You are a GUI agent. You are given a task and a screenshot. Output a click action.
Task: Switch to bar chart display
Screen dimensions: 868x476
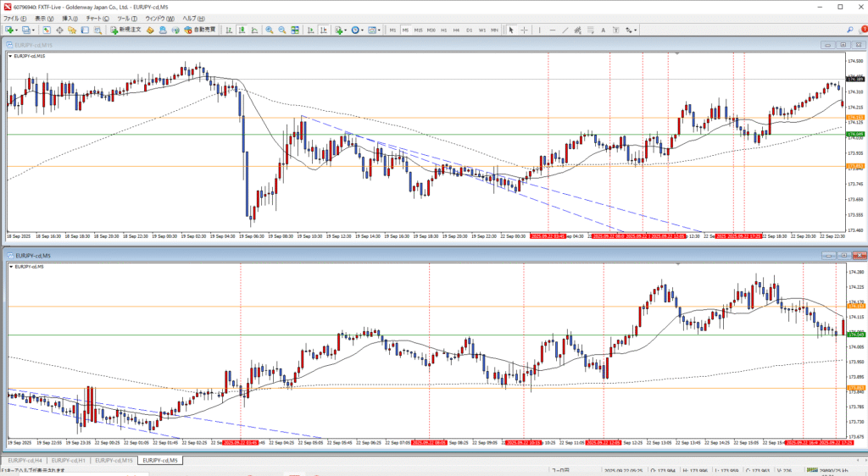[x=229, y=30]
